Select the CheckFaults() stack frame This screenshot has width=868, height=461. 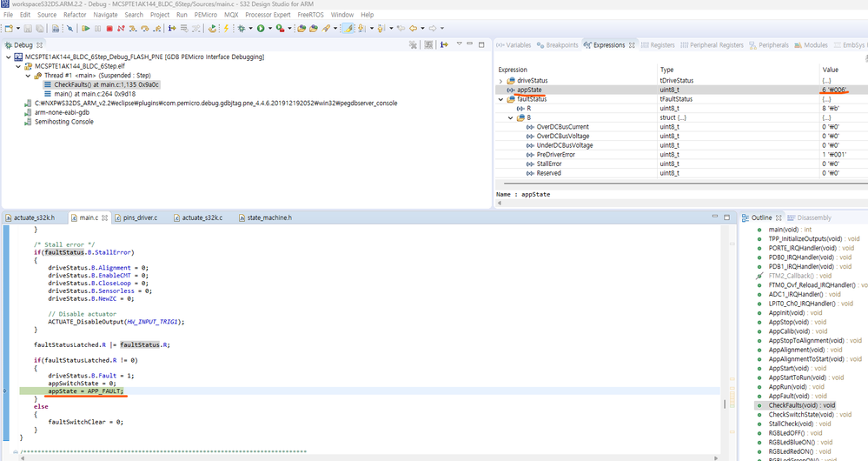[x=102, y=84]
